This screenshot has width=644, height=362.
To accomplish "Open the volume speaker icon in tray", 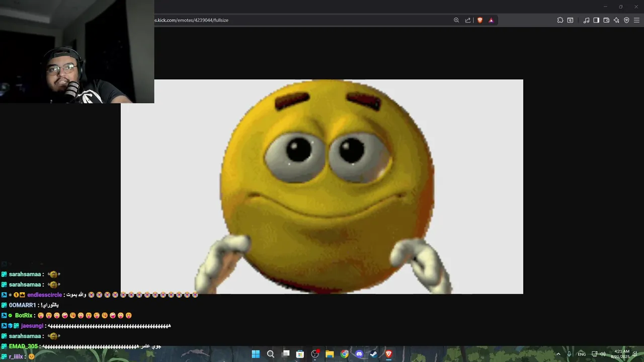I will [603, 354].
